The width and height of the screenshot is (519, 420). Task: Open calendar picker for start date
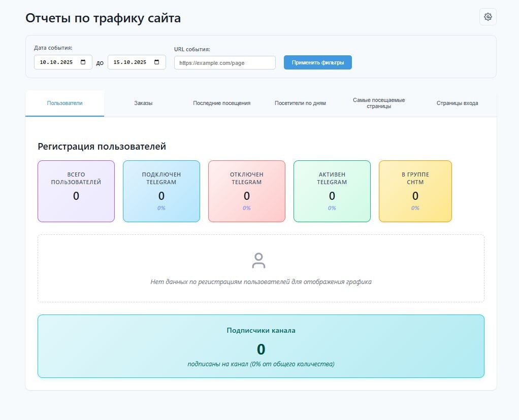tap(83, 62)
